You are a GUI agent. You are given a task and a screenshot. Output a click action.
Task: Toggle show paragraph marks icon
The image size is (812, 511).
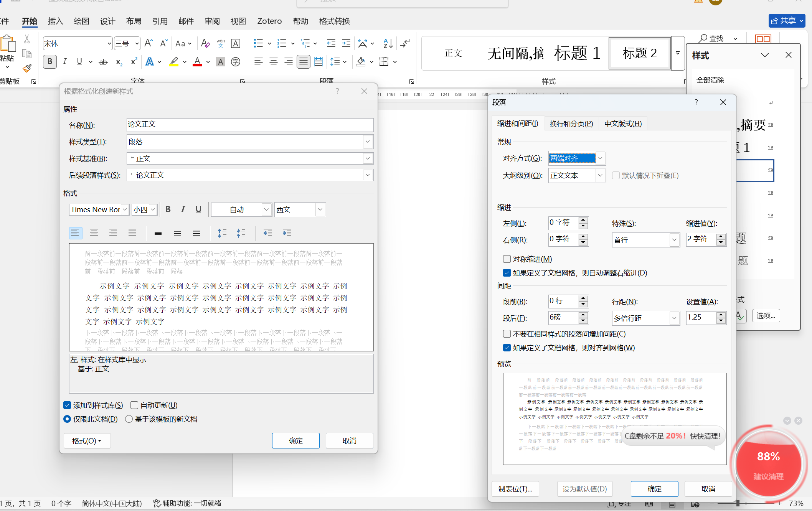point(405,43)
